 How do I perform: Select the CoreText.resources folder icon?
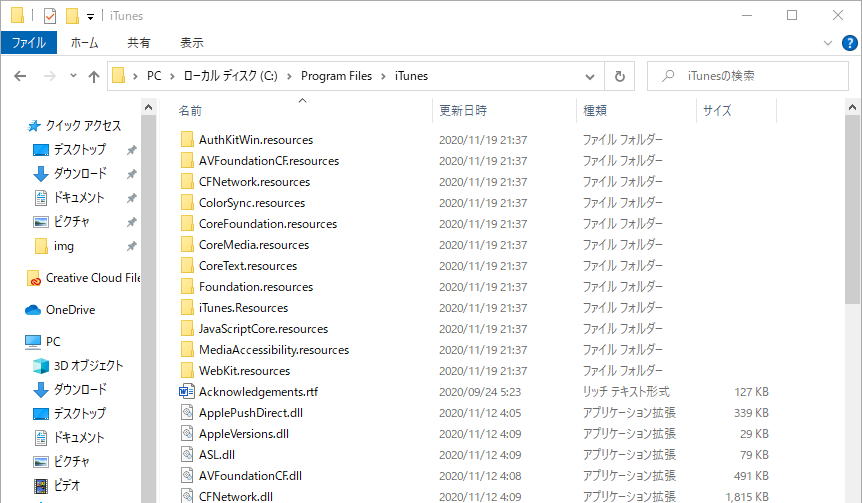point(187,266)
